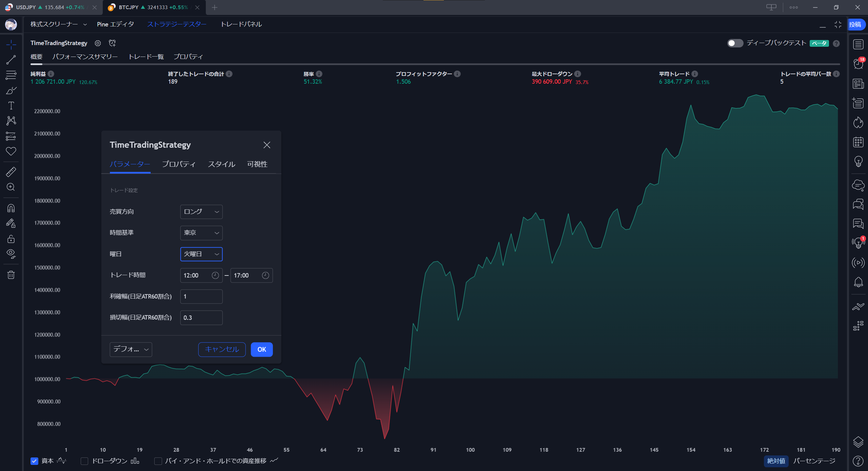
Task: Open strategy settings gear next to TimeTradingStrategy
Action: (x=98, y=43)
